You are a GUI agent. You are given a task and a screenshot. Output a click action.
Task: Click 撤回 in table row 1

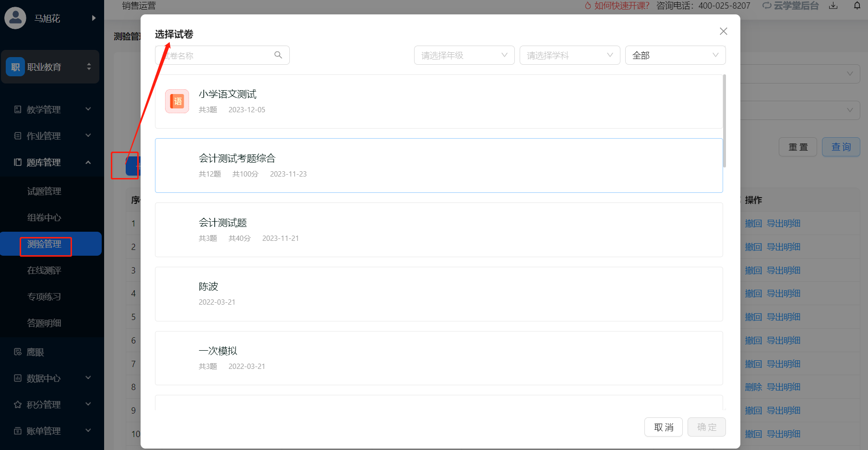coord(753,224)
